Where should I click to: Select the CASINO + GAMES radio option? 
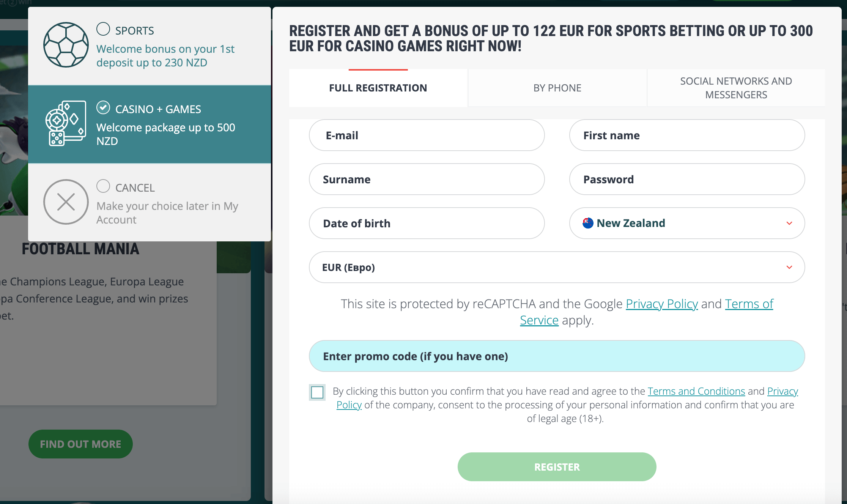click(103, 108)
